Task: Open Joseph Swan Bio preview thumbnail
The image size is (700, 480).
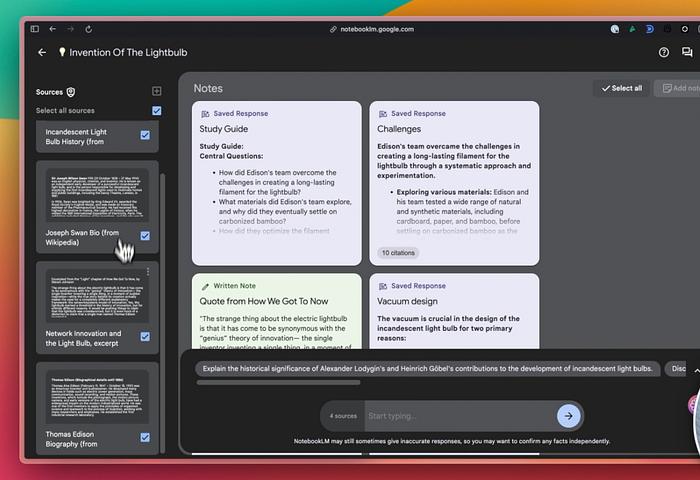Action: point(97,195)
